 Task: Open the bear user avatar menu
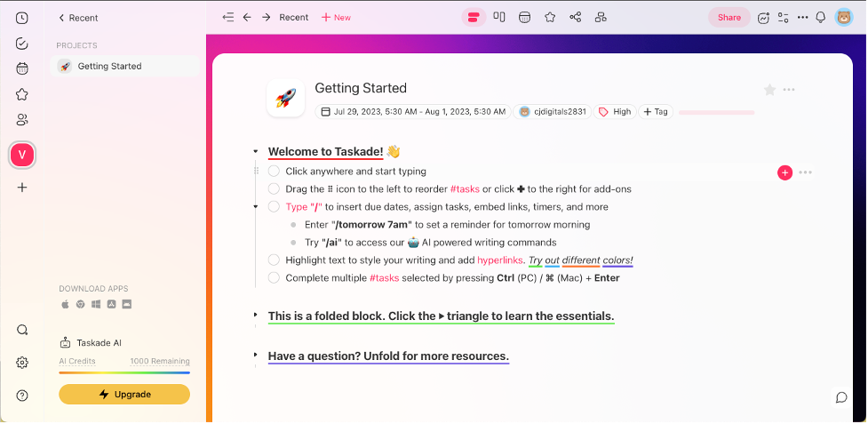click(x=844, y=17)
